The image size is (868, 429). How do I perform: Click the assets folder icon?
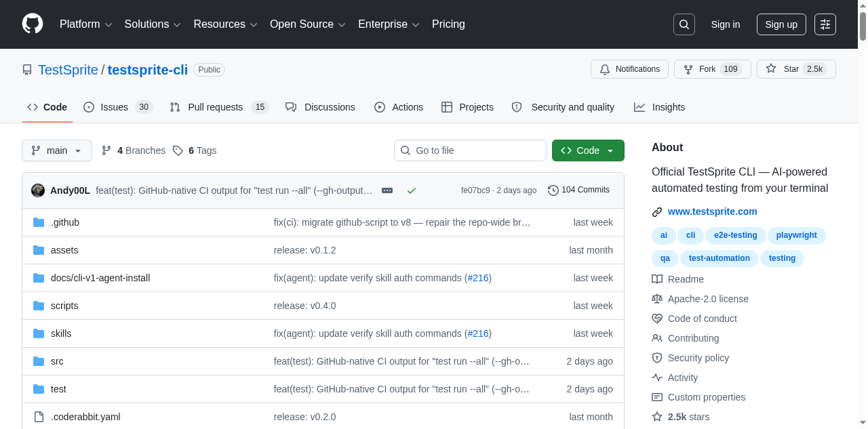(39, 250)
